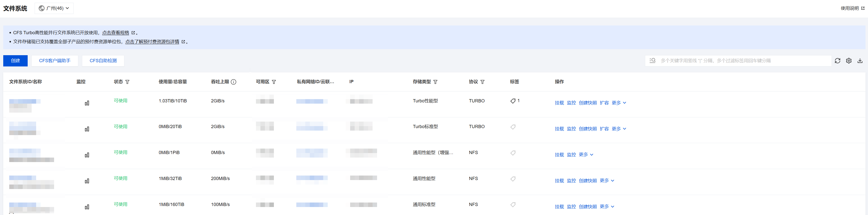Open the 存储类型 column filter icon

pyautogui.click(x=435, y=82)
